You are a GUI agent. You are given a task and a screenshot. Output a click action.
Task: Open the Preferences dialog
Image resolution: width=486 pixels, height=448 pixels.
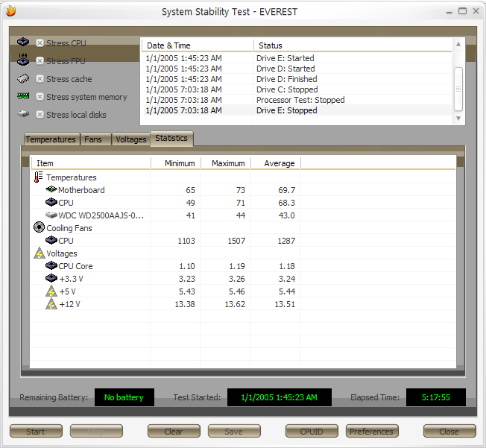coord(371,432)
